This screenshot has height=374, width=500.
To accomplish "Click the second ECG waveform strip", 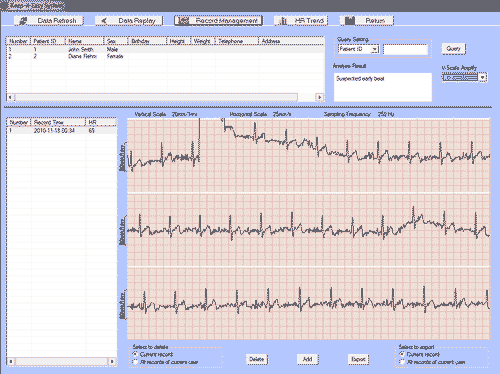I will point(309,230).
